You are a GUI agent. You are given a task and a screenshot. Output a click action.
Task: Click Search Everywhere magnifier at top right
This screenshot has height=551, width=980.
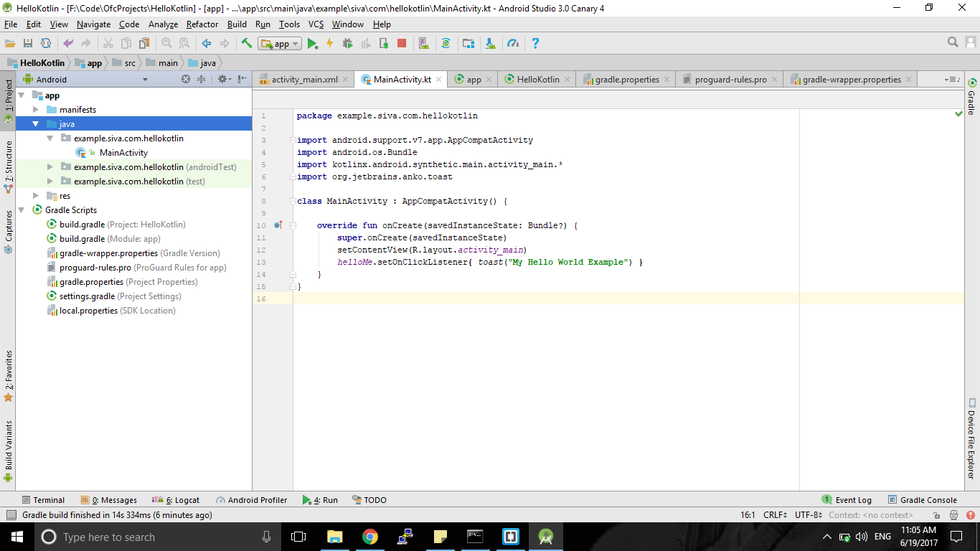(953, 42)
